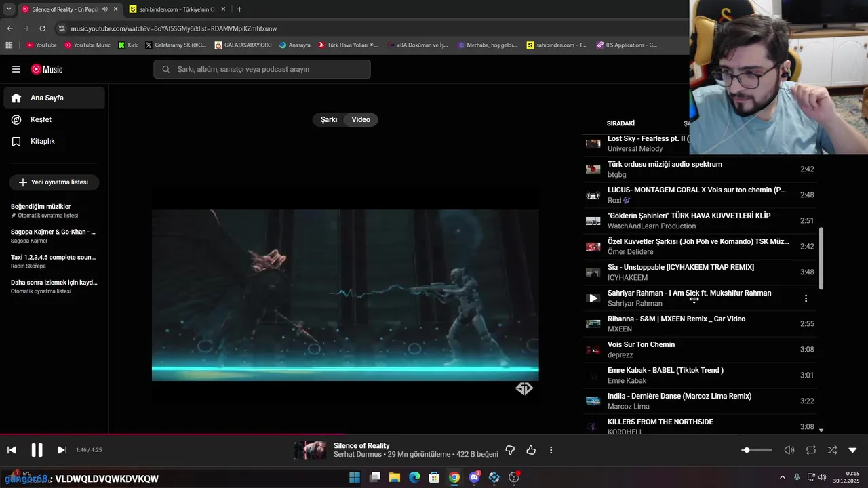Click the address bar URL

coord(174,28)
